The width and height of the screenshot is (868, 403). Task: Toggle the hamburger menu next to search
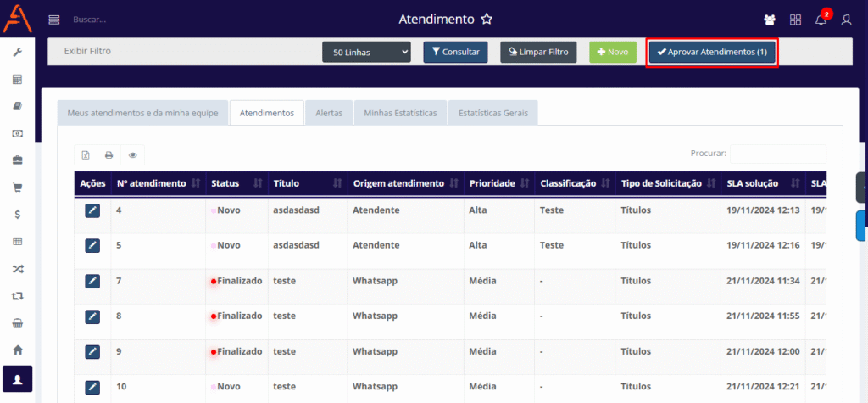coord(54,20)
